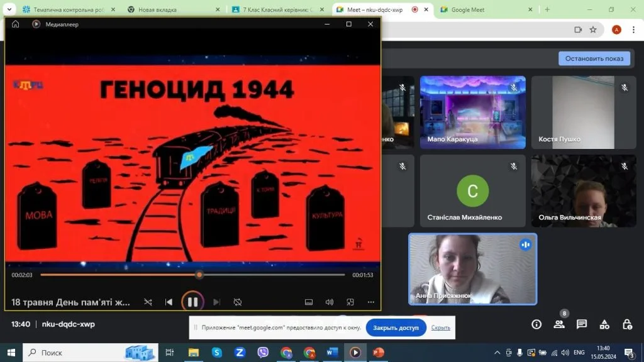This screenshot has height=362, width=644.
Task: Click 'Закрыть доступ' to stop sharing
Action: 396,328
